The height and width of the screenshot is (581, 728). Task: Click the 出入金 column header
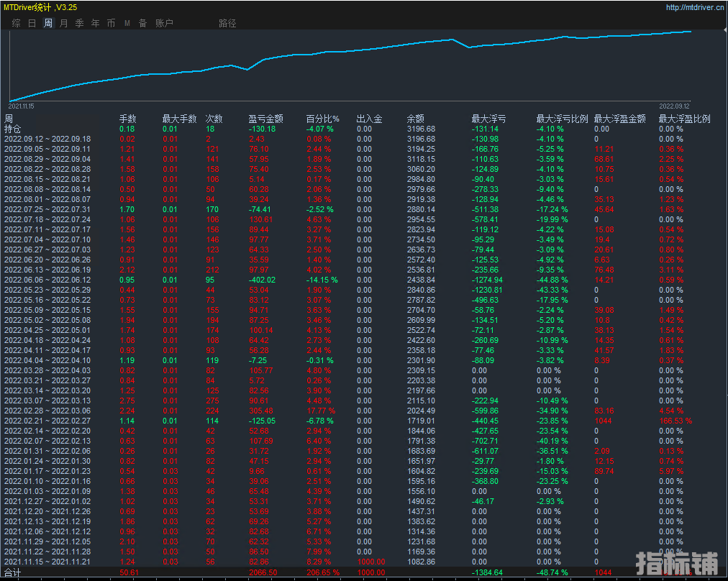click(369, 119)
